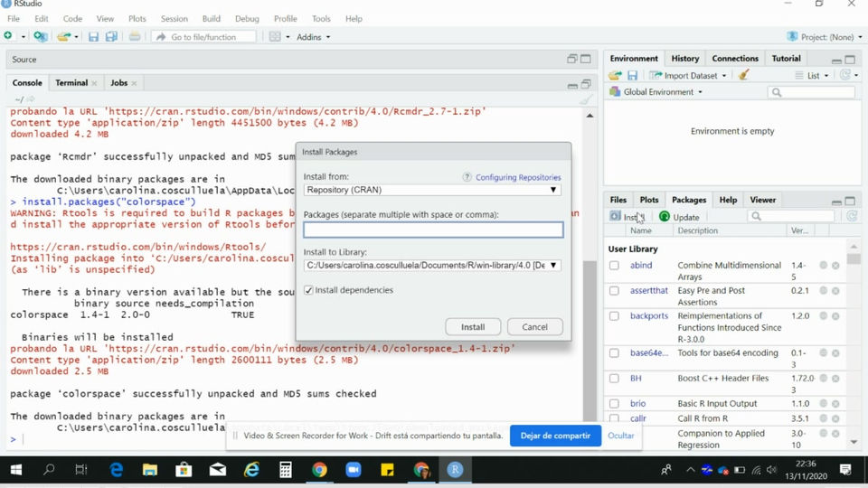Open the Tools menu
The image size is (868, 488).
click(x=321, y=18)
